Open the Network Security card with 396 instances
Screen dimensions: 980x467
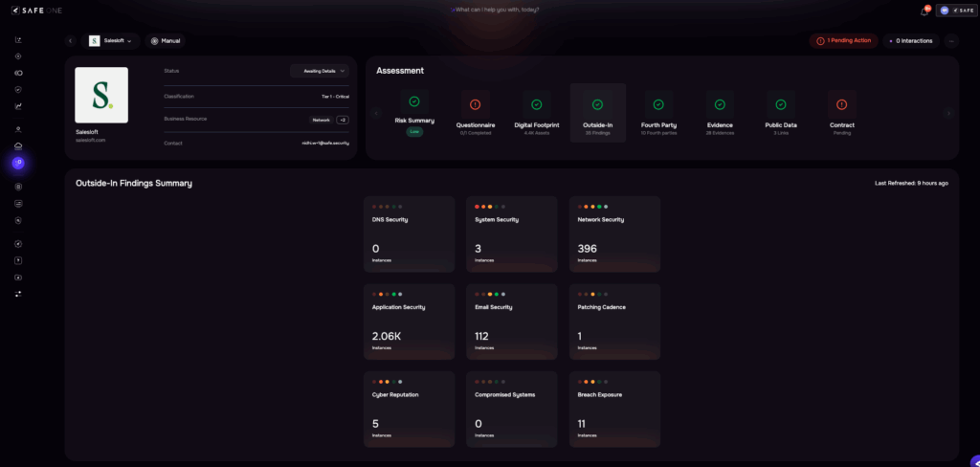[614, 234]
